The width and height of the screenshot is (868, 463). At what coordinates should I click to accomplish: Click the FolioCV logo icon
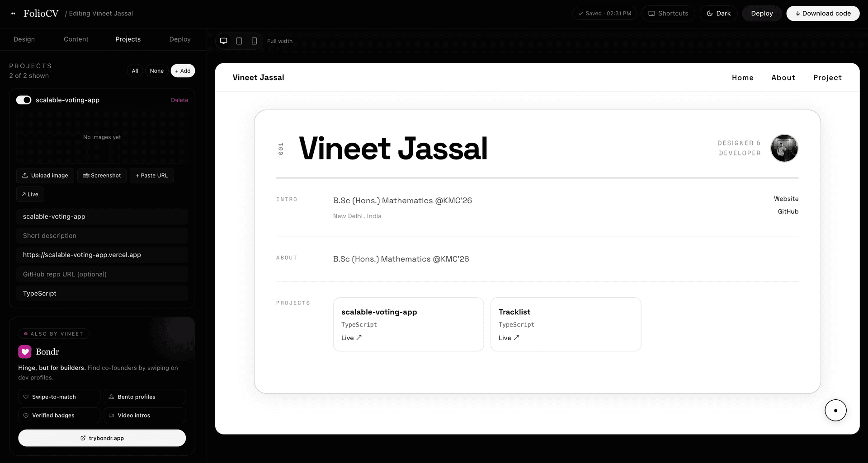(x=13, y=14)
